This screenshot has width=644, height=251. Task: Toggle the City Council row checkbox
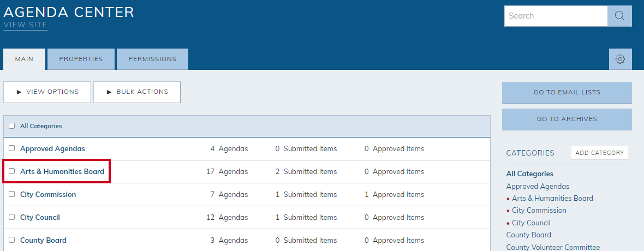[x=12, y=217]
